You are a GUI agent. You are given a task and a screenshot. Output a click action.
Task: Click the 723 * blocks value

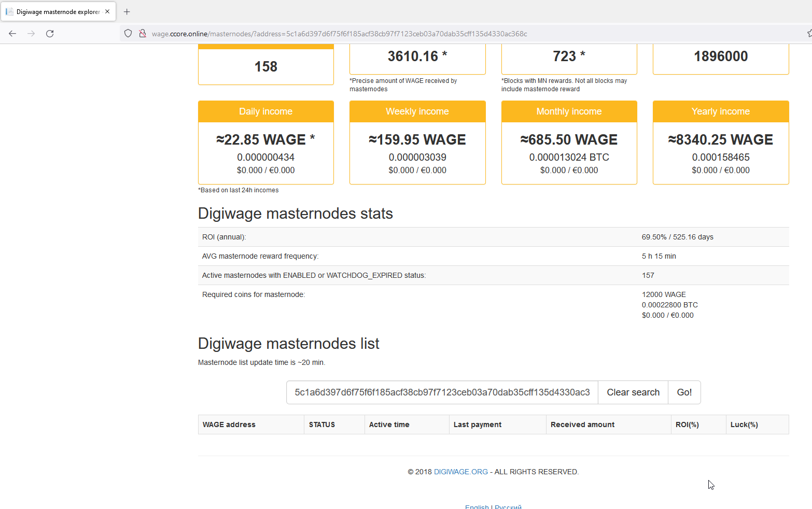coord(569,56)
